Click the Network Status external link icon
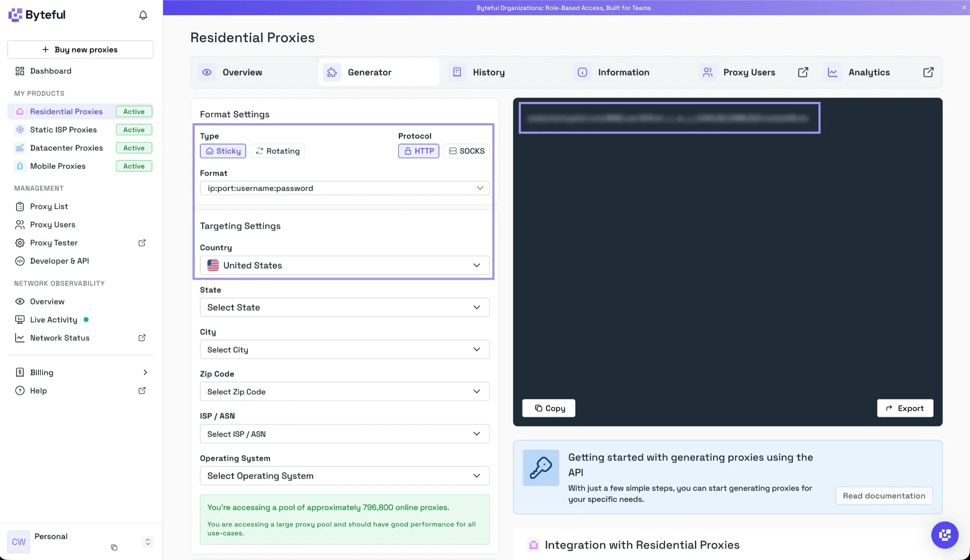The height and width of the screenshot is (560, 970). coord(142,338)
